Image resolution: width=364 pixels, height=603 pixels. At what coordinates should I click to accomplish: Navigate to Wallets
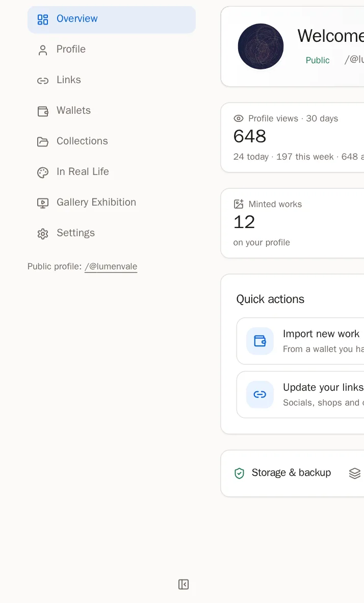pos(112,111)
